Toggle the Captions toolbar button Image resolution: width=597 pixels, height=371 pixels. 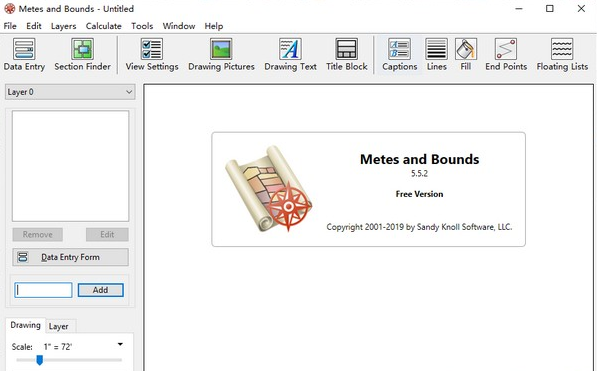[399, 54]
